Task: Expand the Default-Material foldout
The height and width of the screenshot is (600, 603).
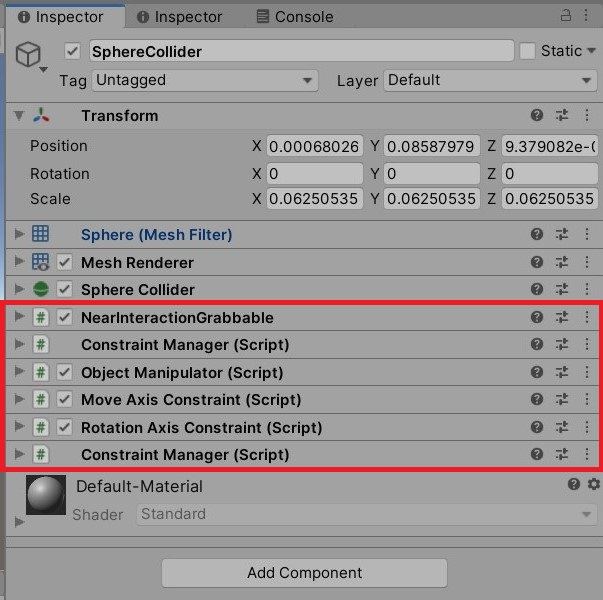Action: click(x=19, y=522)
